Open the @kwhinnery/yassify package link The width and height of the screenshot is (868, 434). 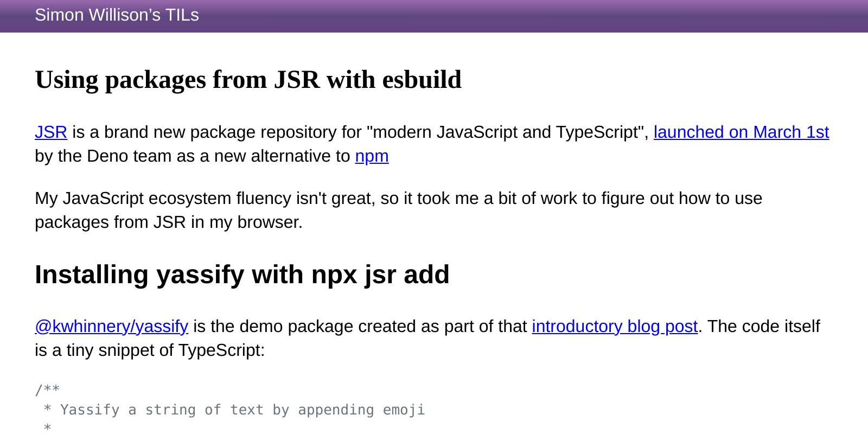[111, 327]
